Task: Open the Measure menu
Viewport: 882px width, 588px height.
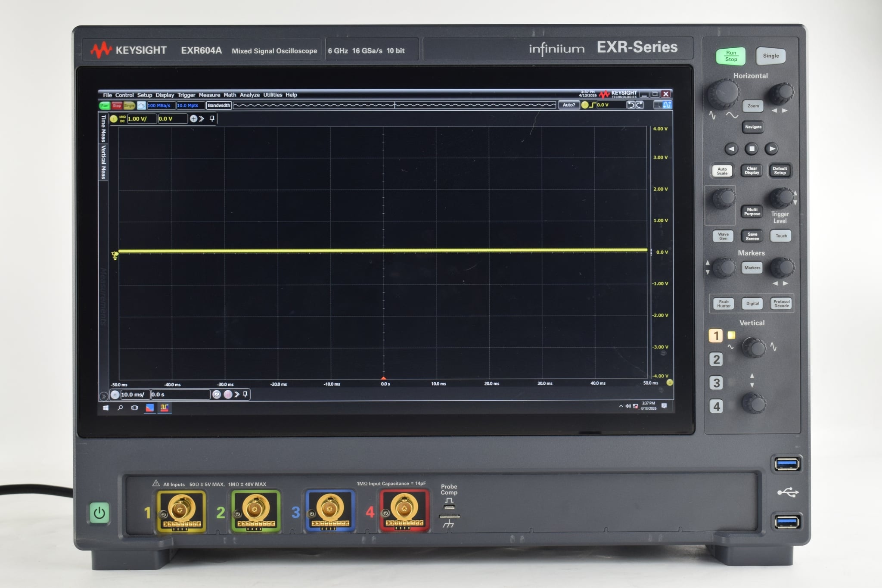Action: pyautogui.click(x=209, y=95)
